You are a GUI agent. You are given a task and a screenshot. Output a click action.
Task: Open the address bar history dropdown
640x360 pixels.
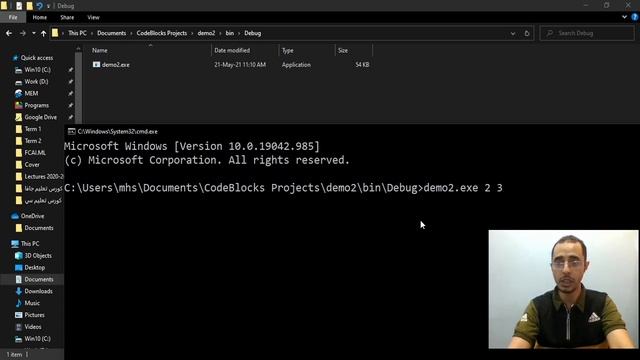click(x=513, y=33)
